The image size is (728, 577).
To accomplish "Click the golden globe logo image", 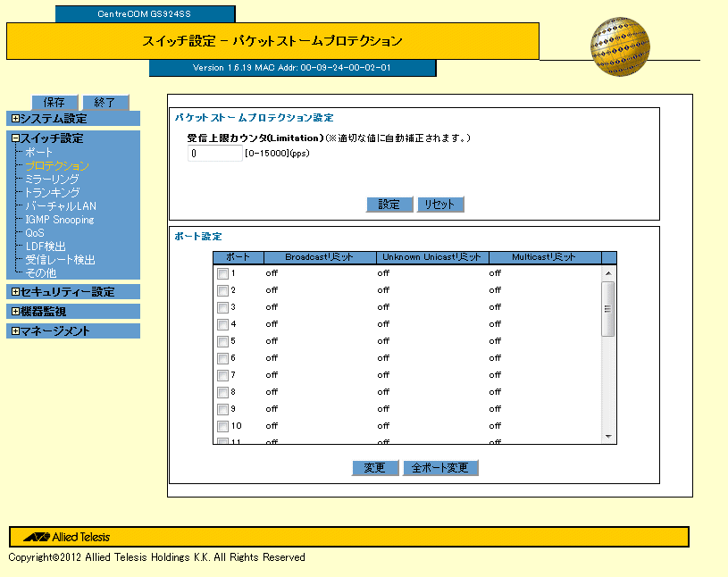I will coord(620,46).
